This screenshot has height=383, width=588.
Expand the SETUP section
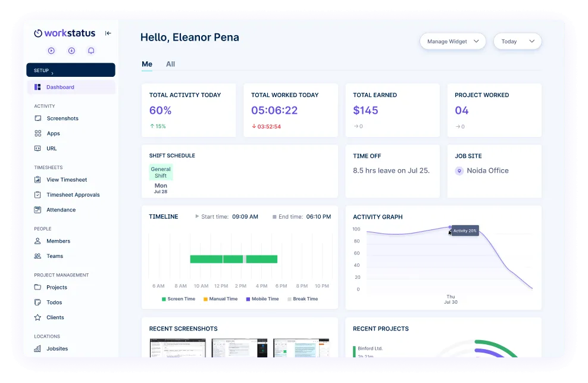point(71,70)
